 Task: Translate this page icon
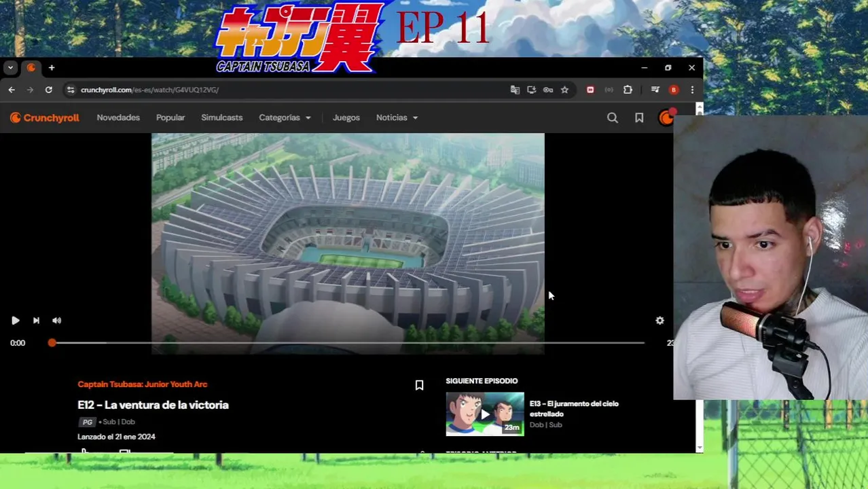pyautogui.click(x=515, y=90)
